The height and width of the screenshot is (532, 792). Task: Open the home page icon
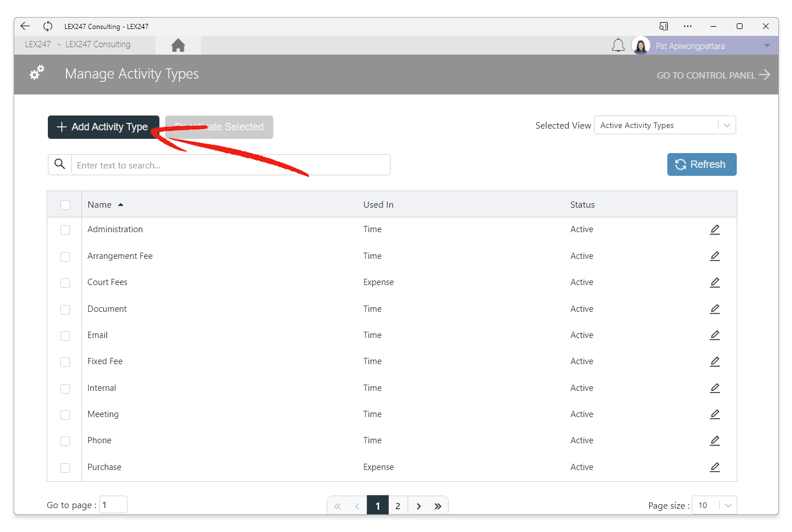(178, 45)
